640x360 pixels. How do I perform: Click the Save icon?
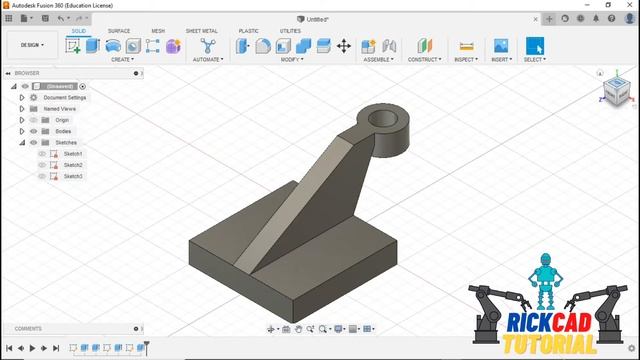click(45, 18)
